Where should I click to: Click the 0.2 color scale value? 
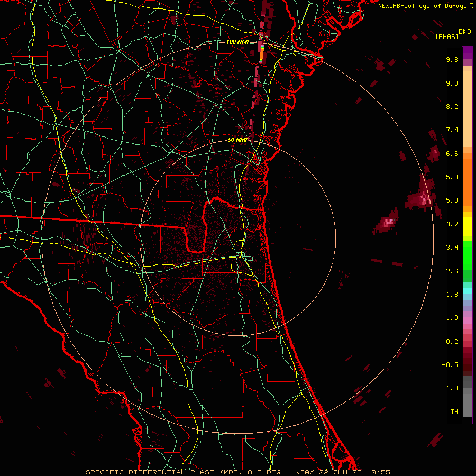tap(452, 342)
